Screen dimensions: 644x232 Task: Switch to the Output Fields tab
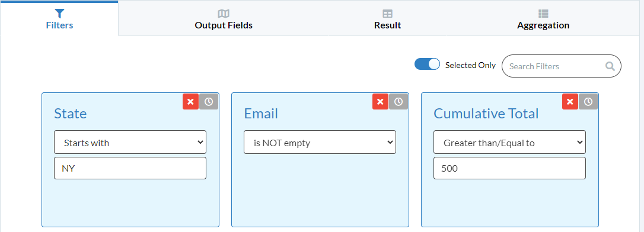(224, 19)
